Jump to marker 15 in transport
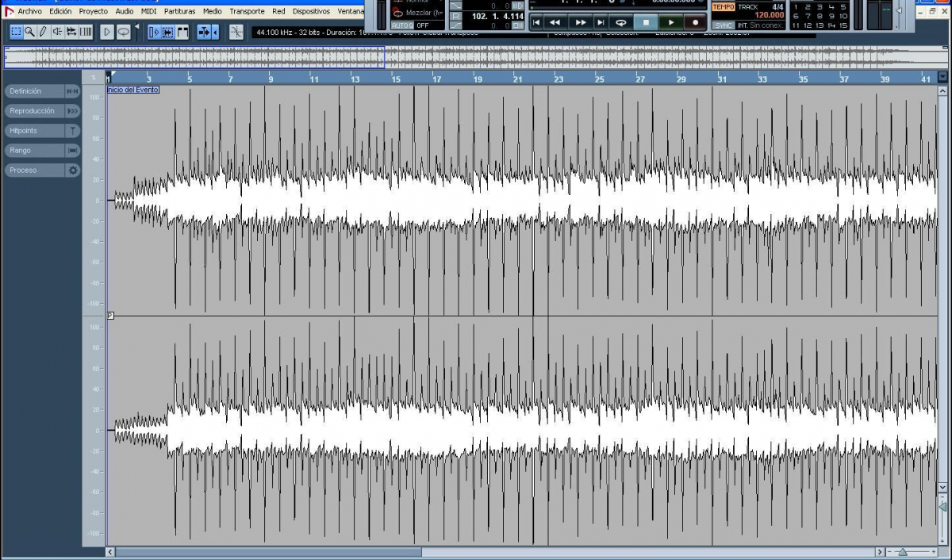 click(x=843, y=25)
